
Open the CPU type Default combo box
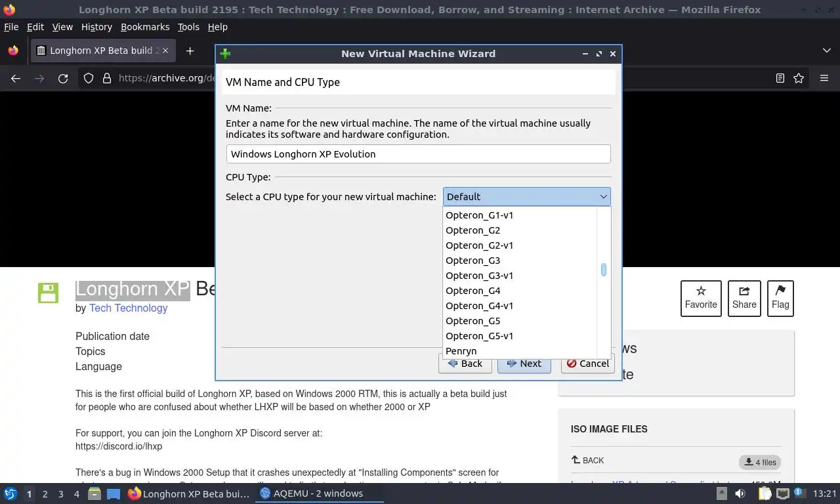point(527,197)
